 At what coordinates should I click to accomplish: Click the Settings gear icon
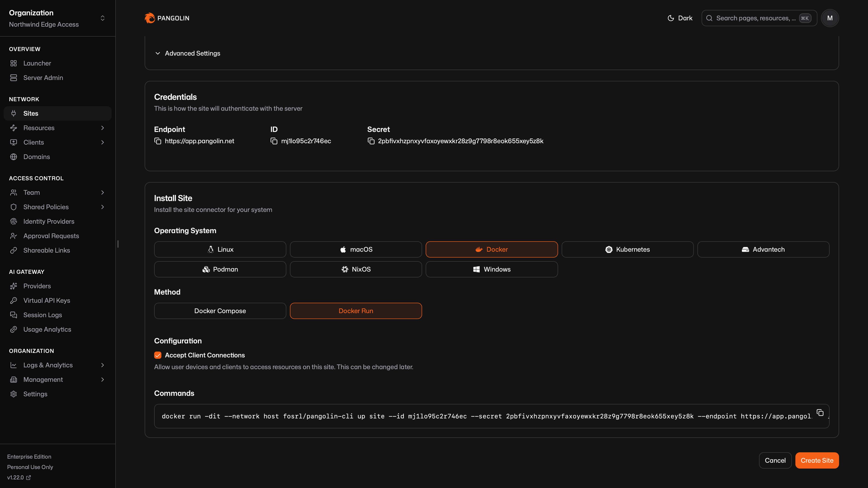[14, 394]
